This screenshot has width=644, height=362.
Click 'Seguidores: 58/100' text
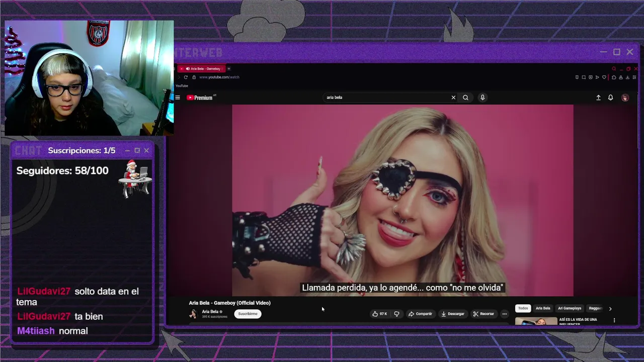[62, 170]
